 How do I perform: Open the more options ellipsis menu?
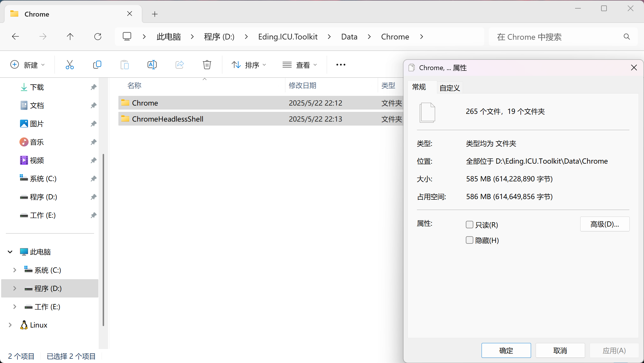point(341,65)
